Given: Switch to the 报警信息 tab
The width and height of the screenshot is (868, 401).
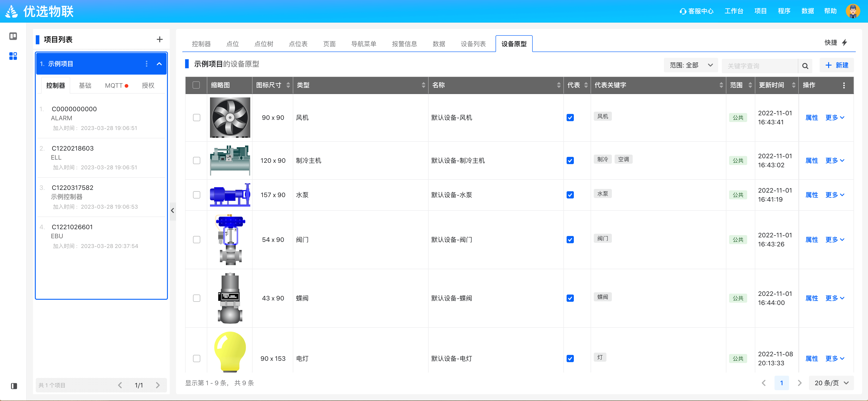Looking at the screenshot, I should 404,44.
